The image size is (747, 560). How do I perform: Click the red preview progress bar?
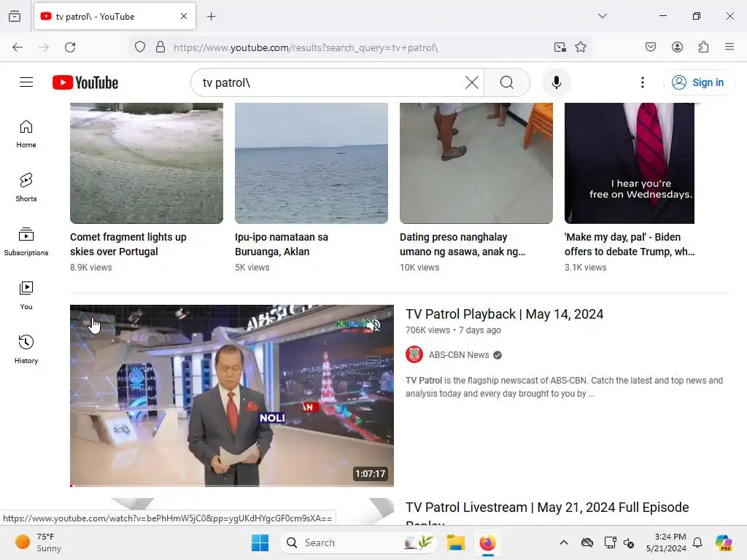click(231, 485)
